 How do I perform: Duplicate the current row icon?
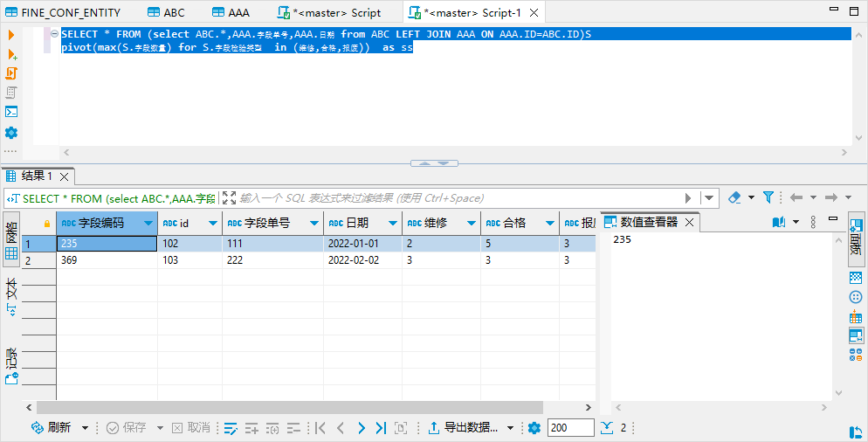point(272,428)
